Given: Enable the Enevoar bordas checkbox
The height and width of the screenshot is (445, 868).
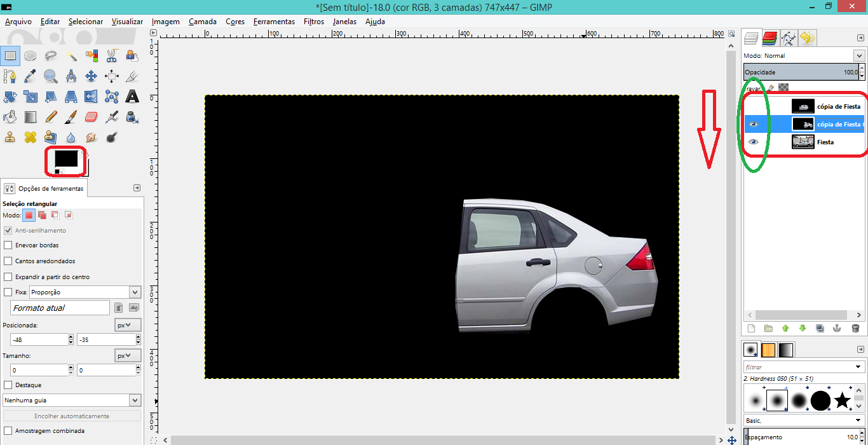Looking at the screenshot, I should coord(8,245).
